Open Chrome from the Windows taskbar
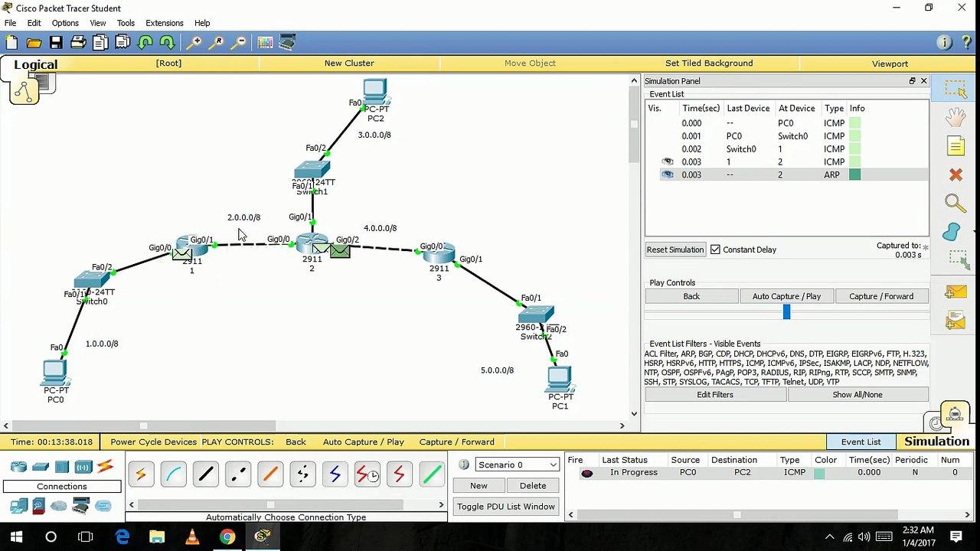This screenshot has width=980, height=551. tap(227, 536)
